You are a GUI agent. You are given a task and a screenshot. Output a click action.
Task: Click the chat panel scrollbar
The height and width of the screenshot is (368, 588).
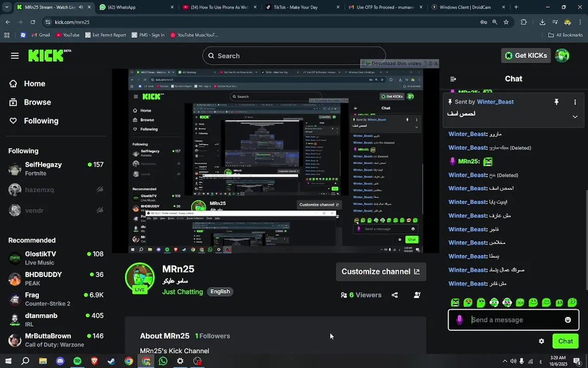point(586,240)
